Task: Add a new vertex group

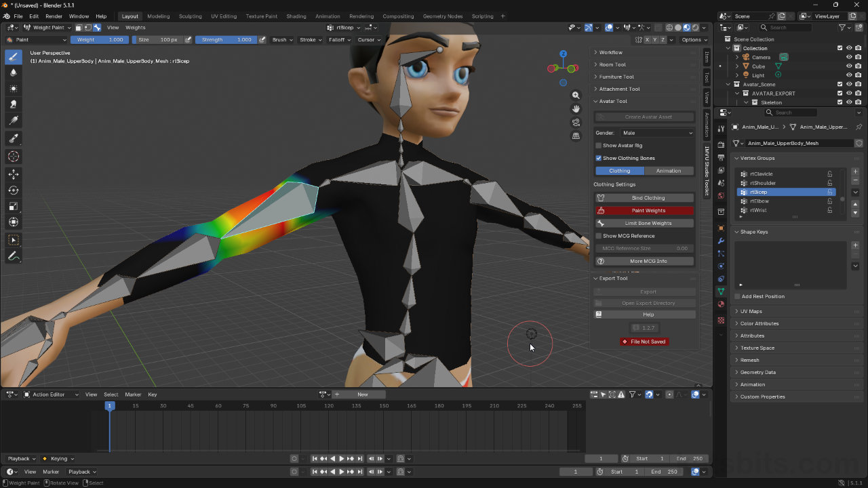Action: pos(855,172)
